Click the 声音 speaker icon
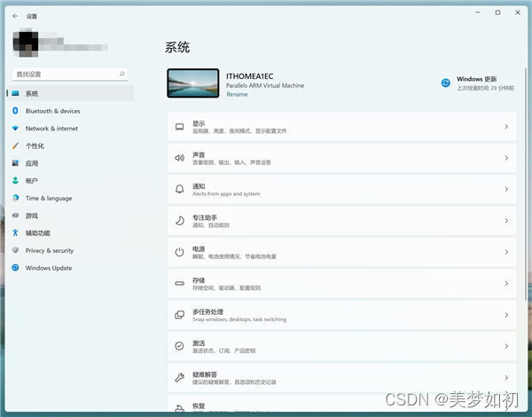The height and width of the screenshot is (417, 532). pos(179,158)
